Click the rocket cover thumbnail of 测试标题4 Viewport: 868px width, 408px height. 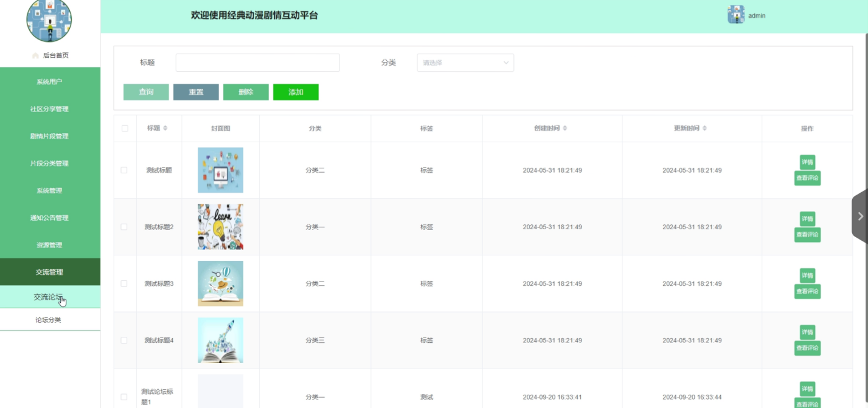tap(220, 341)
